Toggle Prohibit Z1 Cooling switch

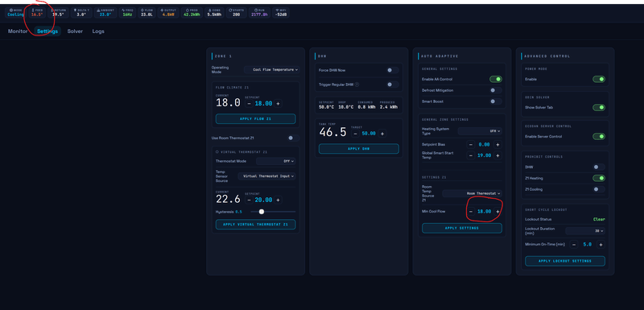coord(599,189)
